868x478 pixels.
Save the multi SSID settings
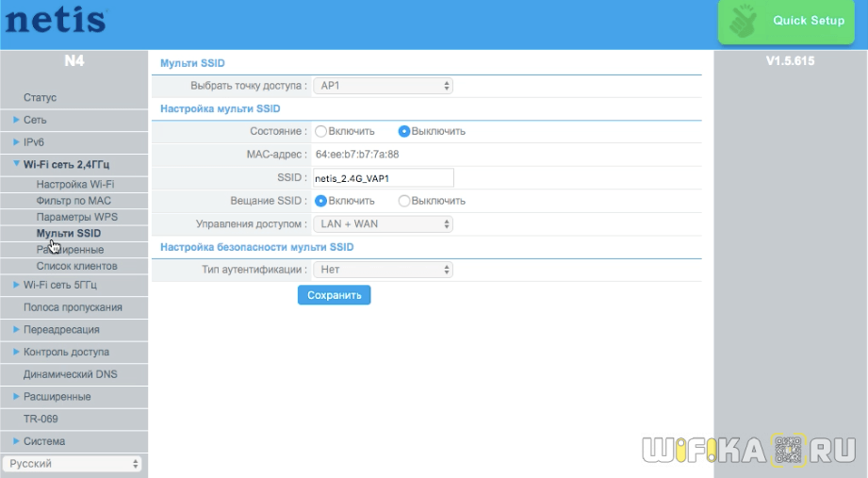334,295
